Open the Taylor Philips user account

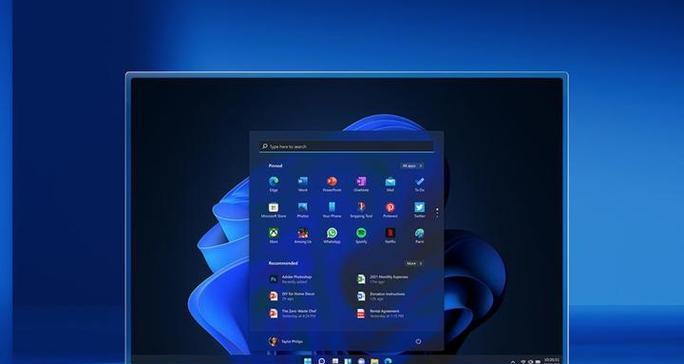coord(286,341)
